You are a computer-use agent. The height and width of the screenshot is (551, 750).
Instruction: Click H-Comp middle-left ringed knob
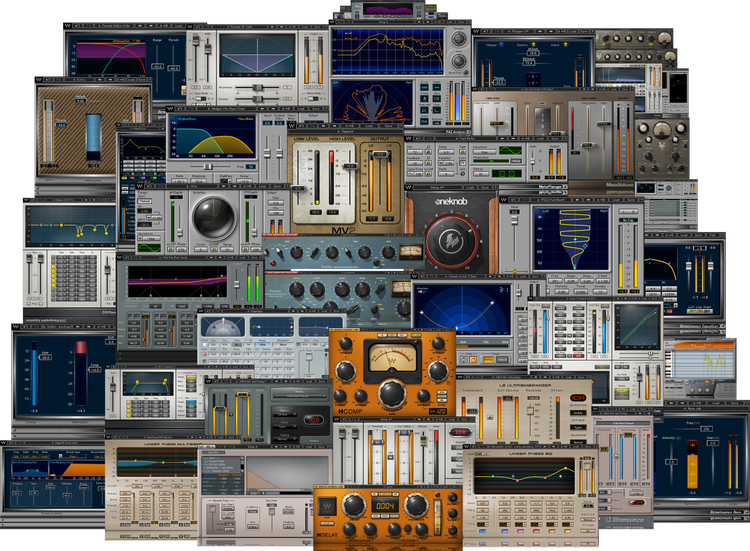[345, 371]
